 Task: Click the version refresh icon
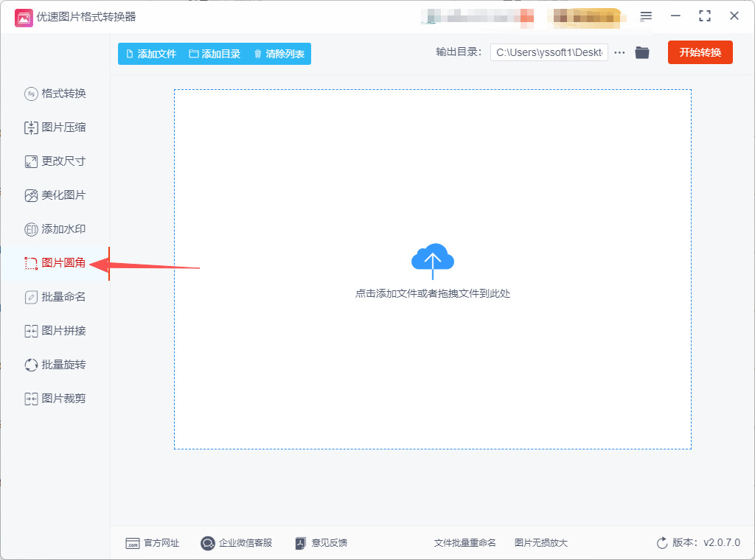[x=662, y=543]
